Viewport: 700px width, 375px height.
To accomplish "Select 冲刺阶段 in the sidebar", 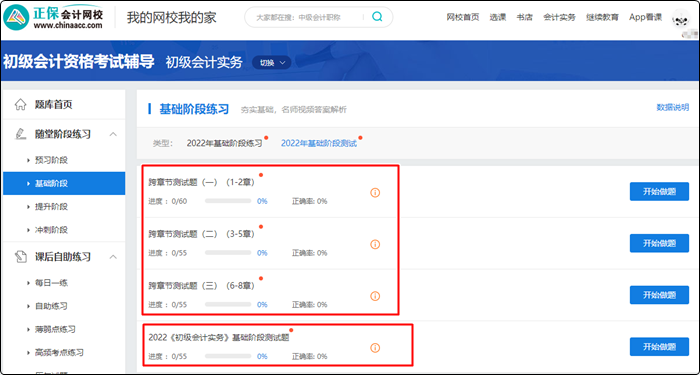I will 64,229.
